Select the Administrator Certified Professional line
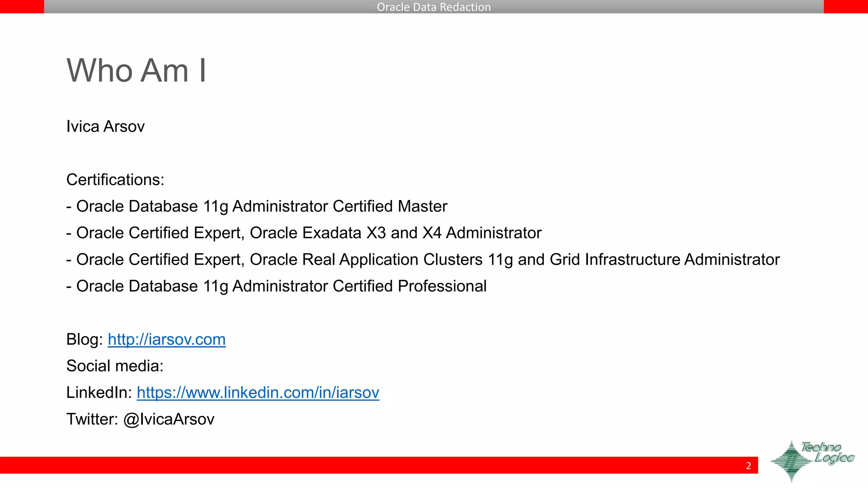 (x=276, y=286)
